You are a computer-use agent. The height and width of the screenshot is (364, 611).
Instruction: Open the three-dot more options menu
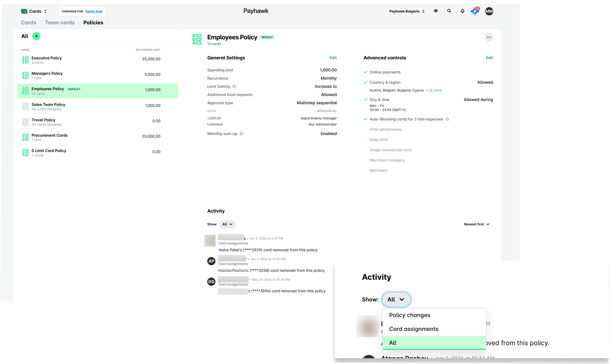489,37
